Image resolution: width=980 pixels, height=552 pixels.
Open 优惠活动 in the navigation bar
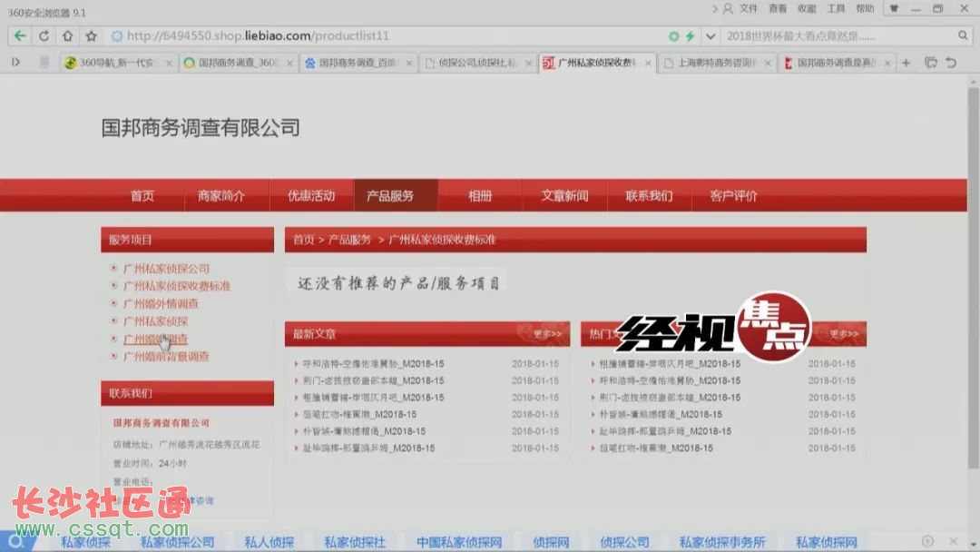click(x=311, y=196)
